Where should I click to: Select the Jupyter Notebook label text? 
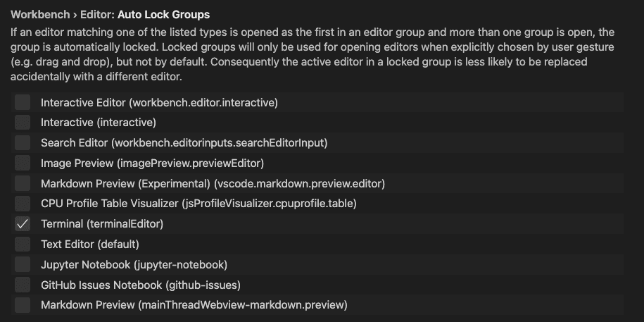point(134,265)
